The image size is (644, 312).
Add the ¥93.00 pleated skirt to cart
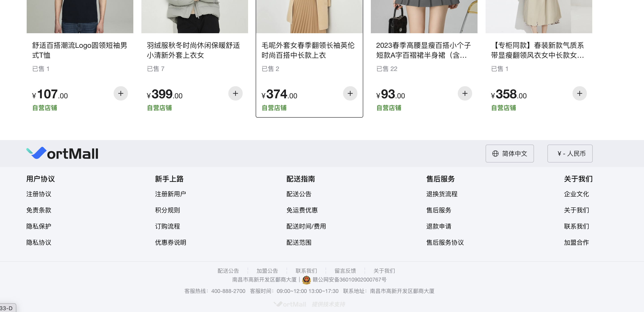click(465, 93)
